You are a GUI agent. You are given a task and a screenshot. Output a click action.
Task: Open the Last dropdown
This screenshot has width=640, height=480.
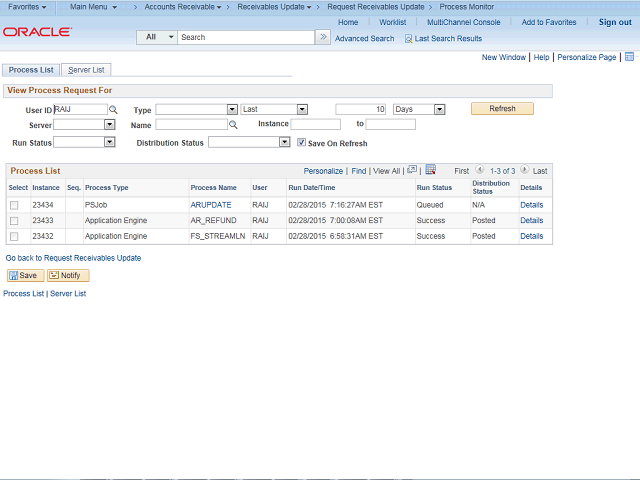click(x=302, y=109)
